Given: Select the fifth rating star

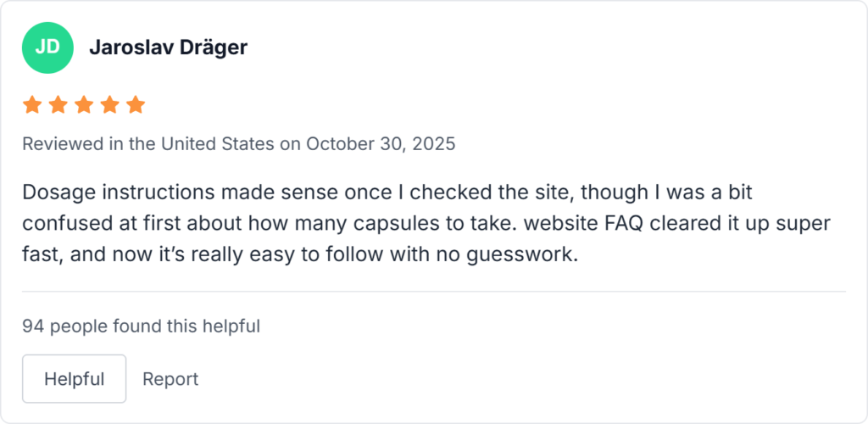Looking at the screenshot, I should 136,105.
